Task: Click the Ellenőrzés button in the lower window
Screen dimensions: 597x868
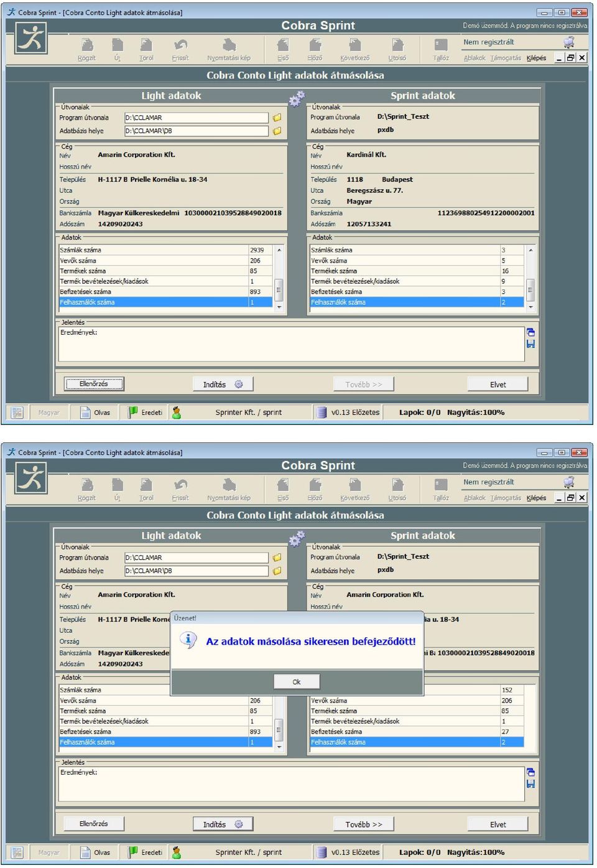Action: point(94,824)
